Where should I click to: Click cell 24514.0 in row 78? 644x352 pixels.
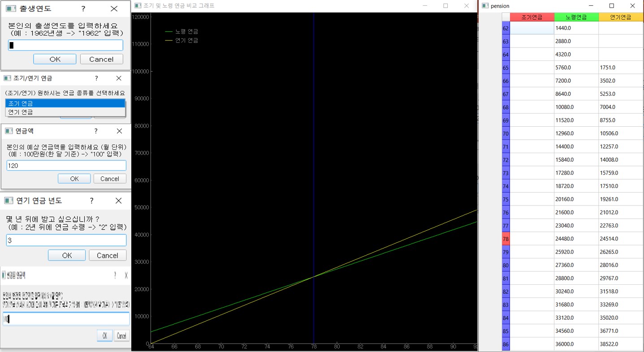click(x=621, y=239)
